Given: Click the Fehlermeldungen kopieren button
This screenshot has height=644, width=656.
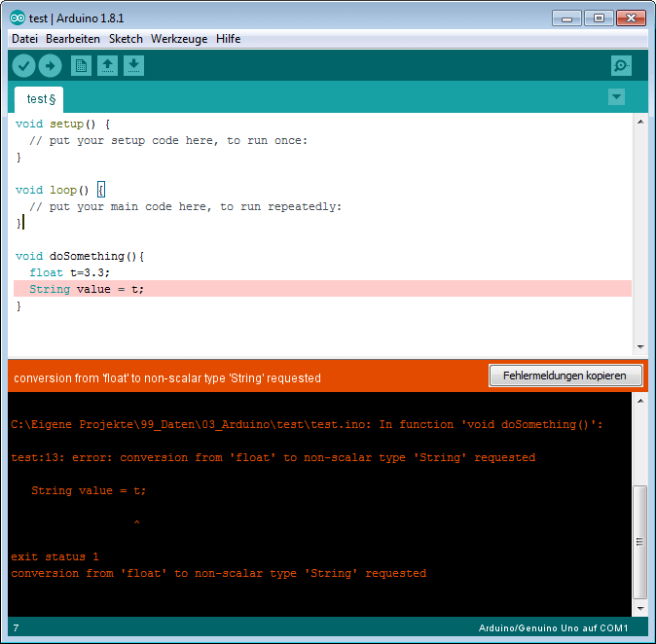Looking at the screenshot, I should pyautogui.click(x=565, y=376).
